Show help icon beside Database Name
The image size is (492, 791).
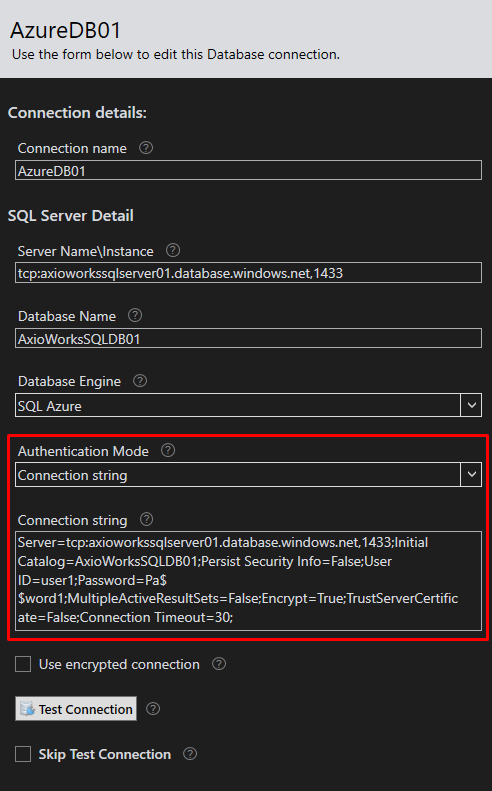135,315
